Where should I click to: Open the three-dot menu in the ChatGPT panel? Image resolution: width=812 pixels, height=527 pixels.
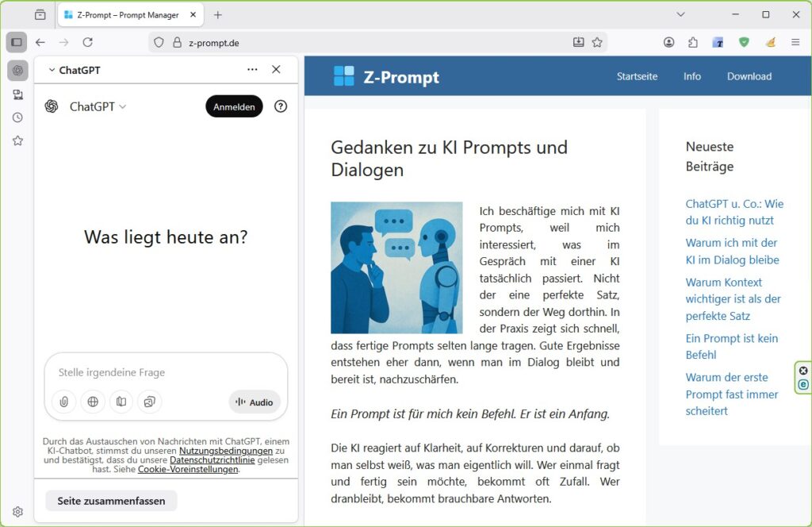point(252,70)
